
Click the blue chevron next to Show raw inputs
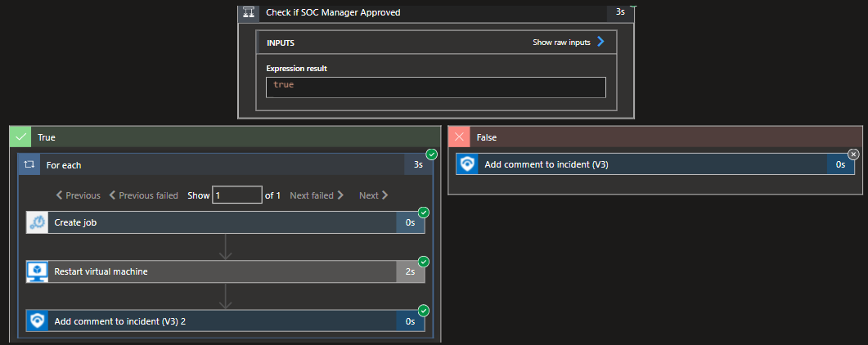click(x=600, y=42)
